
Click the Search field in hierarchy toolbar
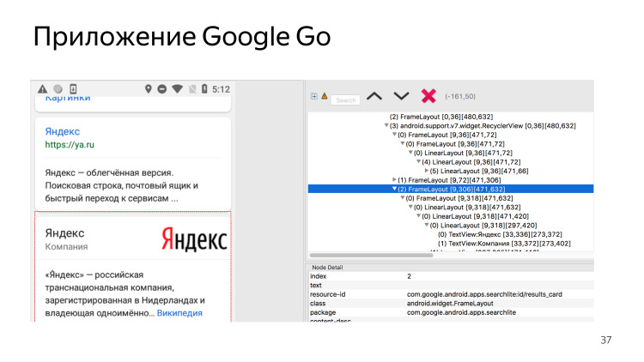click(x=346, y=100)
